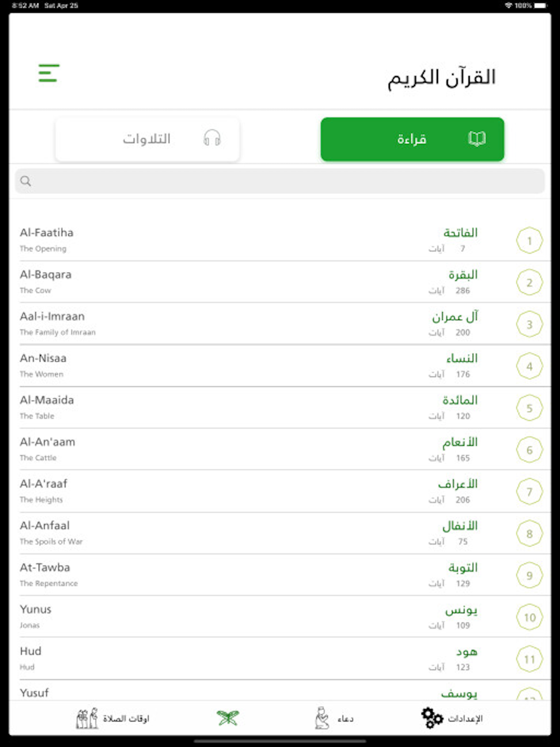Focus the surah search field
This screenshot has height=747, width=560.
(280, 181)
